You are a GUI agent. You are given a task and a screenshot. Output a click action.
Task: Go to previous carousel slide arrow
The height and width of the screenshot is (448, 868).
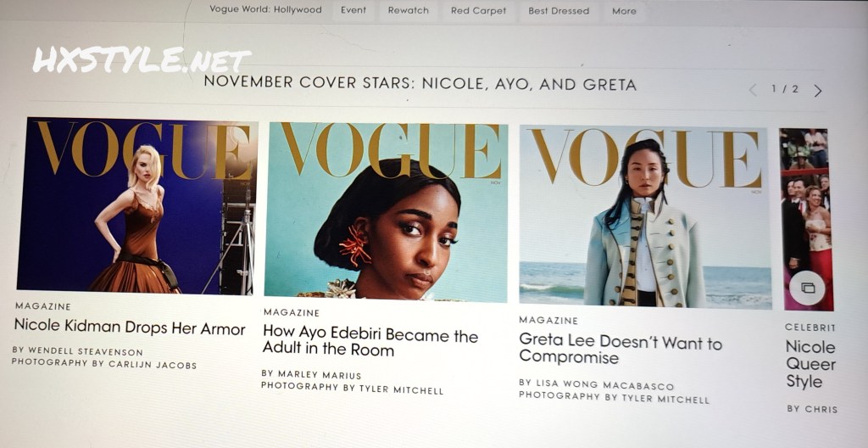(753, 90)
